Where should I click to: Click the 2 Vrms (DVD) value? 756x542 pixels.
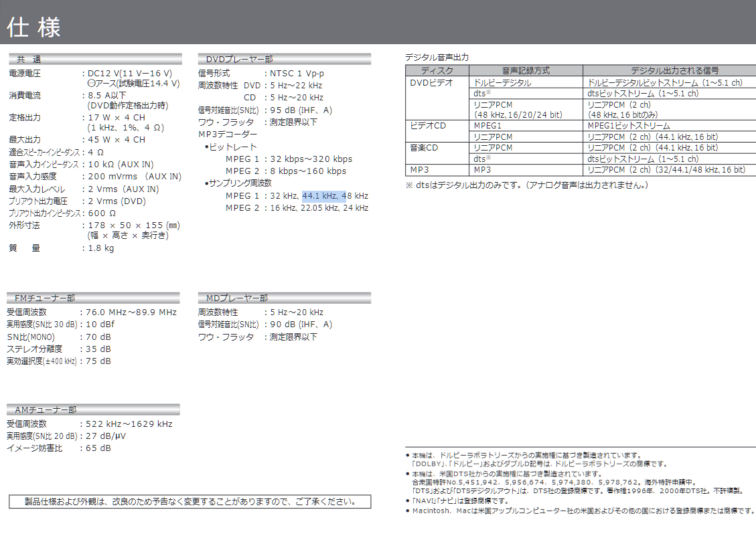(x=117, y=201)
